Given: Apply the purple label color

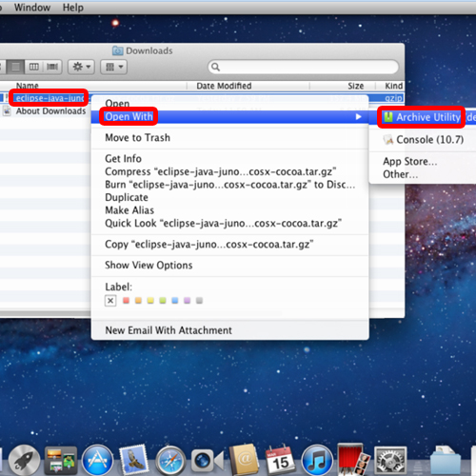Looking at the screenshot, I should 187,300.
